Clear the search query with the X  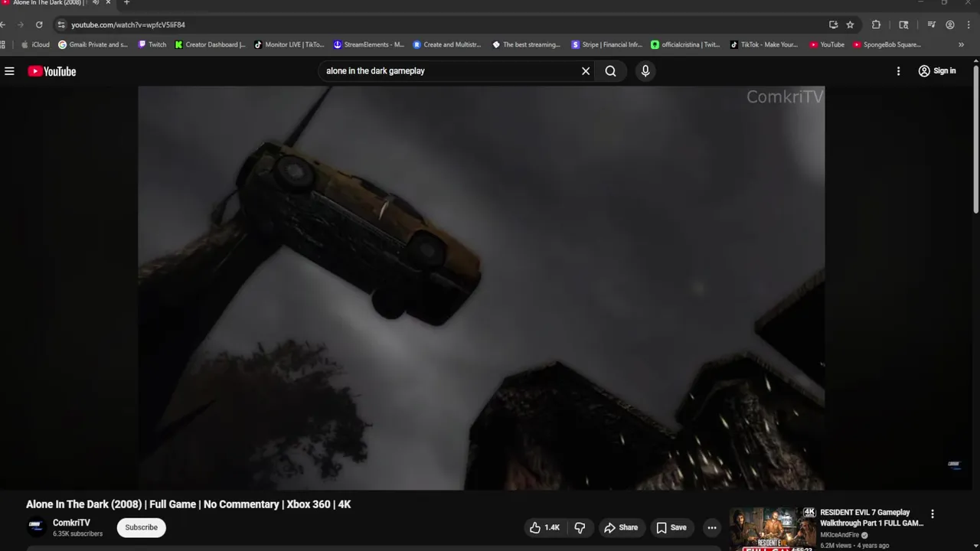click(586, 71)
